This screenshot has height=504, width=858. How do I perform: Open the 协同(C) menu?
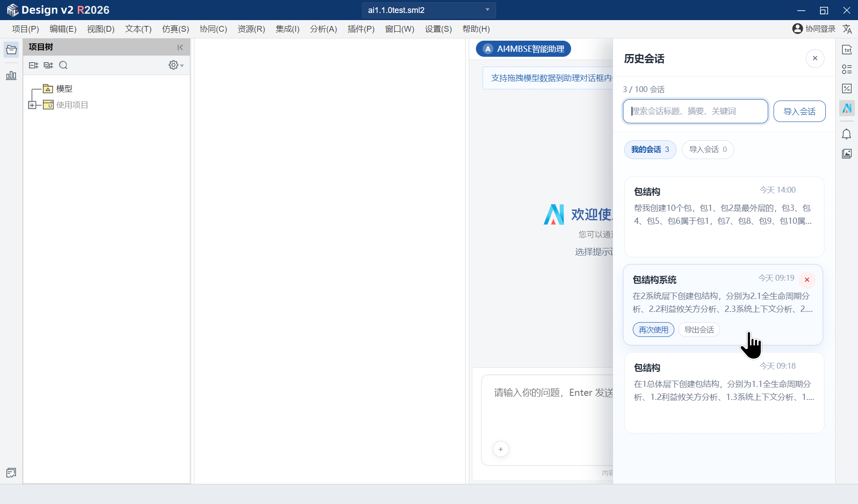click(x=213, y=29)
